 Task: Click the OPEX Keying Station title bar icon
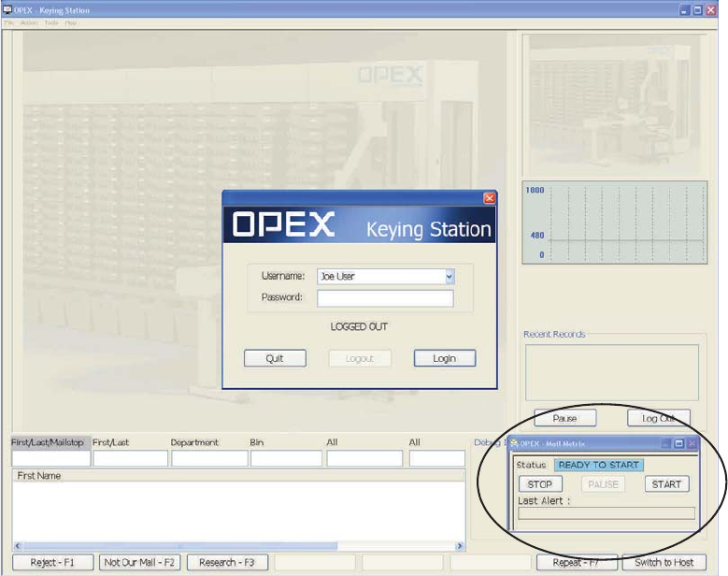(x=7, y=9)
